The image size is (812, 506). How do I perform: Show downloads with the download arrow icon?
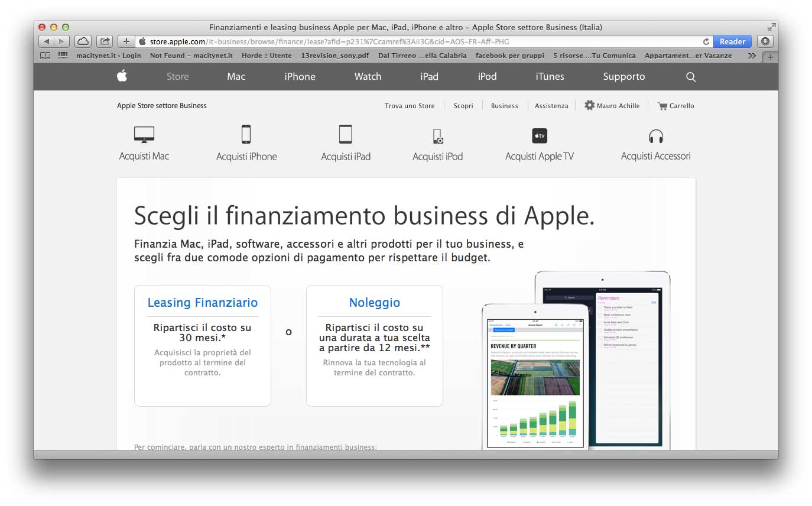[x=765, y=41]
